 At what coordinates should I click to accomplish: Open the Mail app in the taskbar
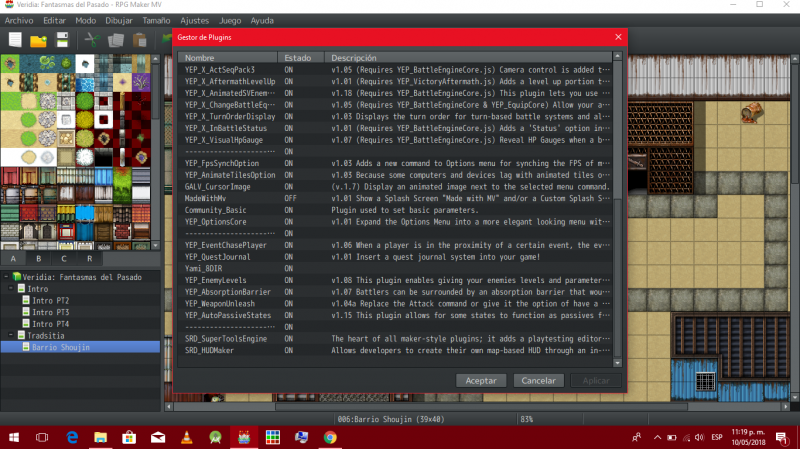(158, 437)
